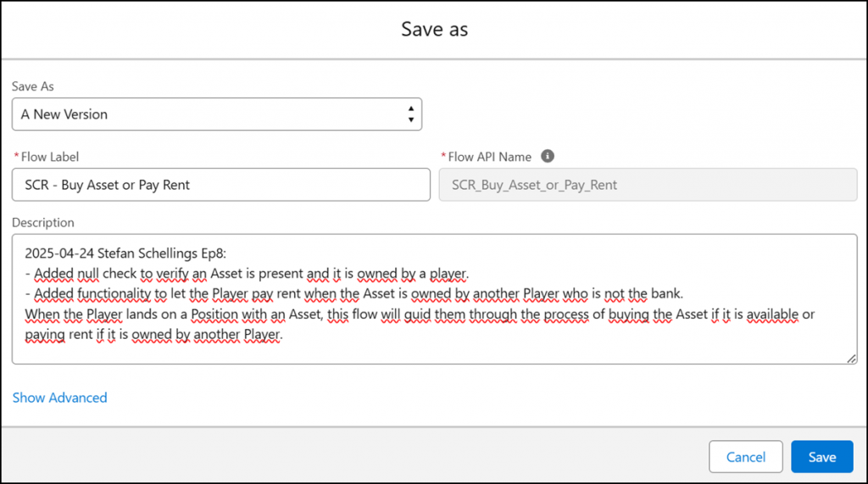Place cursor after 'another Player.' on last line
868x484 pixels.
pos(283,335)
